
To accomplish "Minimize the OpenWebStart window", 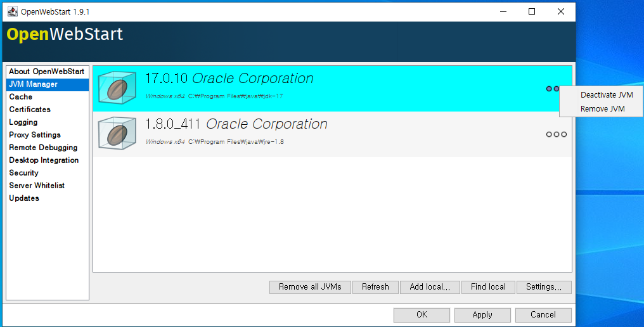I will point(503,11).
